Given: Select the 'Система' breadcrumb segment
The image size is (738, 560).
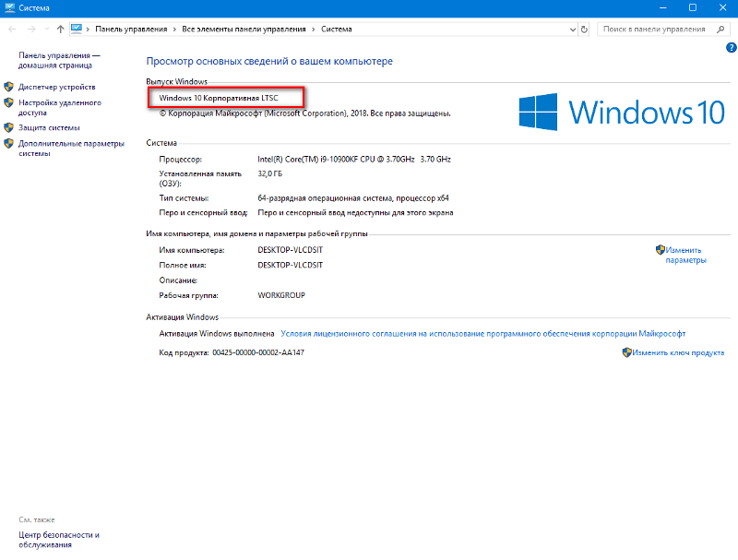Looking at the screenshot, I should [x=337, y=30].
